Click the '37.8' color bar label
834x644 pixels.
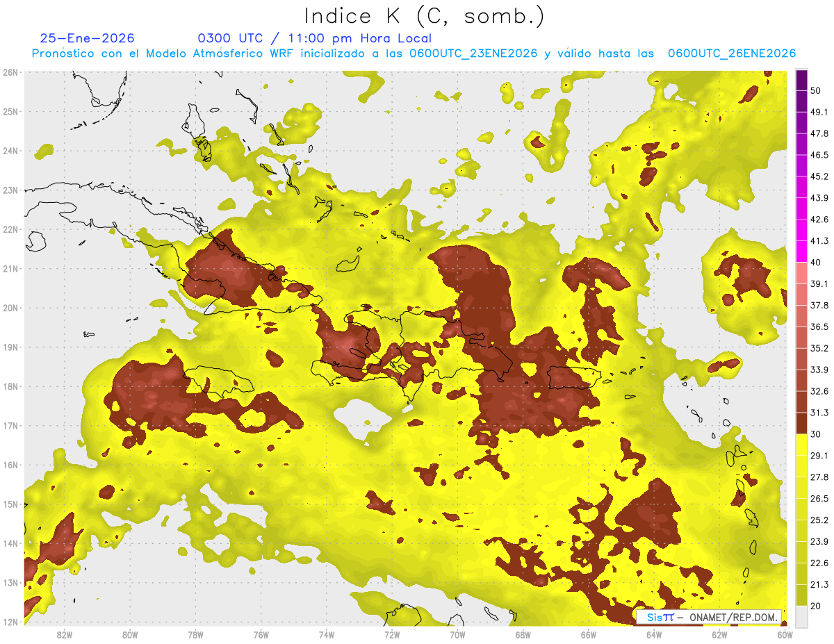[x=819, y=306]
